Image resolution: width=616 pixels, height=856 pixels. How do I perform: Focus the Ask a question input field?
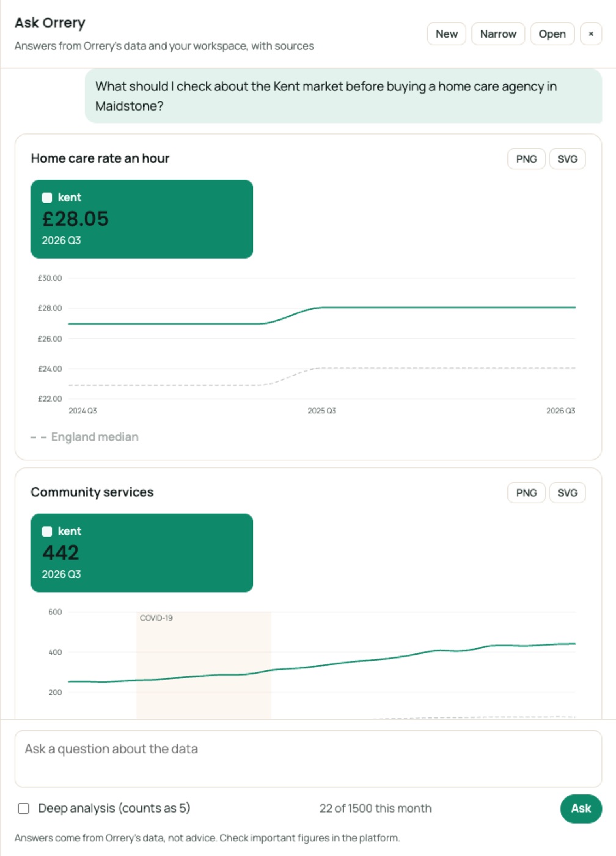coord(308,759)
